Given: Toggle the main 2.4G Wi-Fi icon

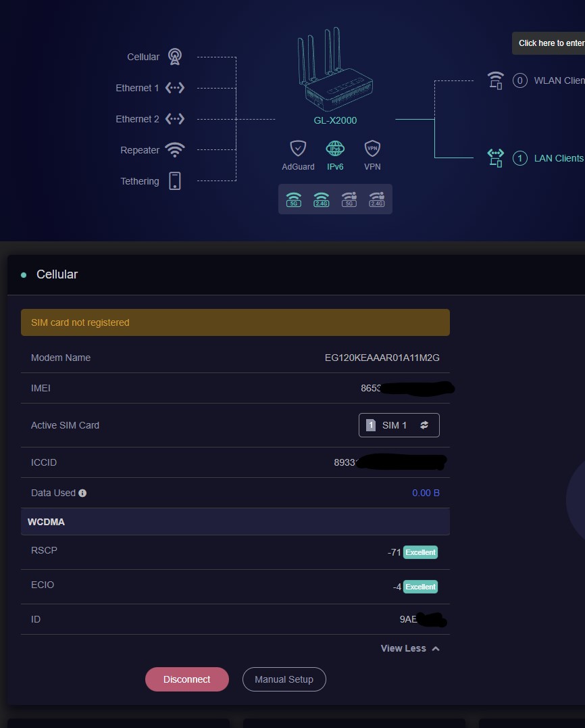Looking at the screenshot, I should click(321, 199).
